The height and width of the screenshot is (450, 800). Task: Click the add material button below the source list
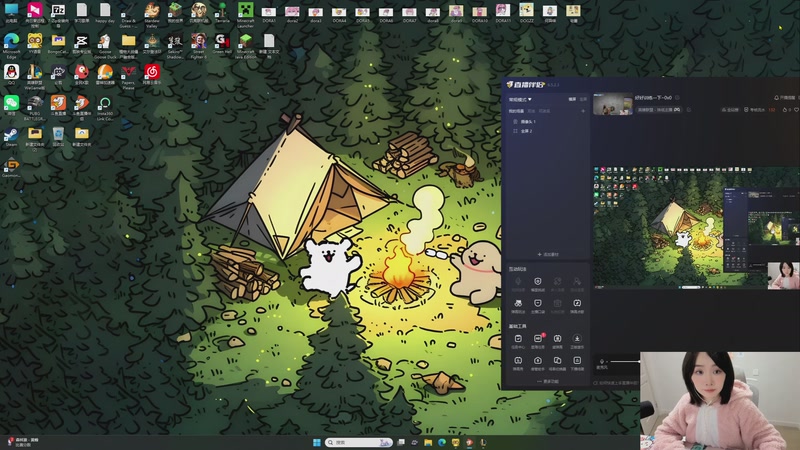tap(548, 254)
